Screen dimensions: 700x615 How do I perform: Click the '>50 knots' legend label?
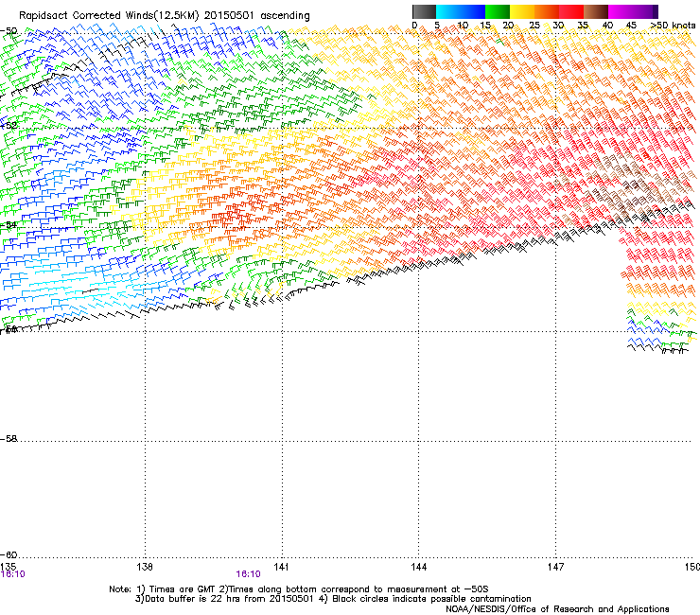click(x=673, y=26)
